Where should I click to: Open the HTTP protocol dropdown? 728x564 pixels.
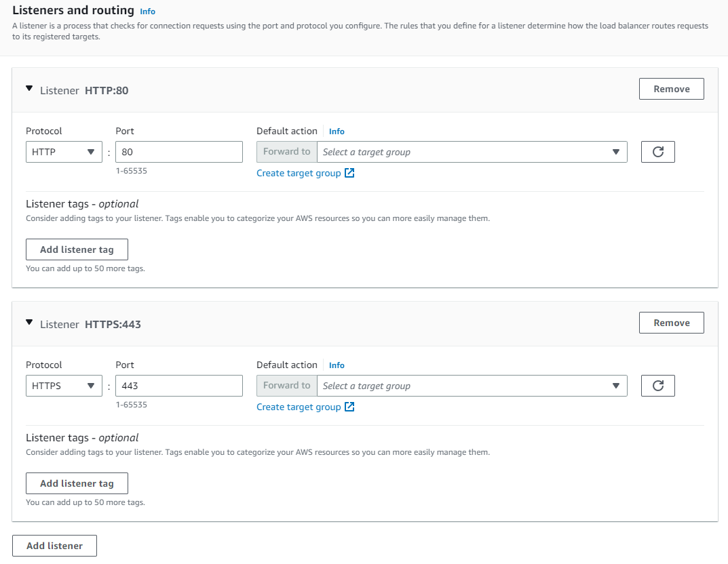pos(64,152)
